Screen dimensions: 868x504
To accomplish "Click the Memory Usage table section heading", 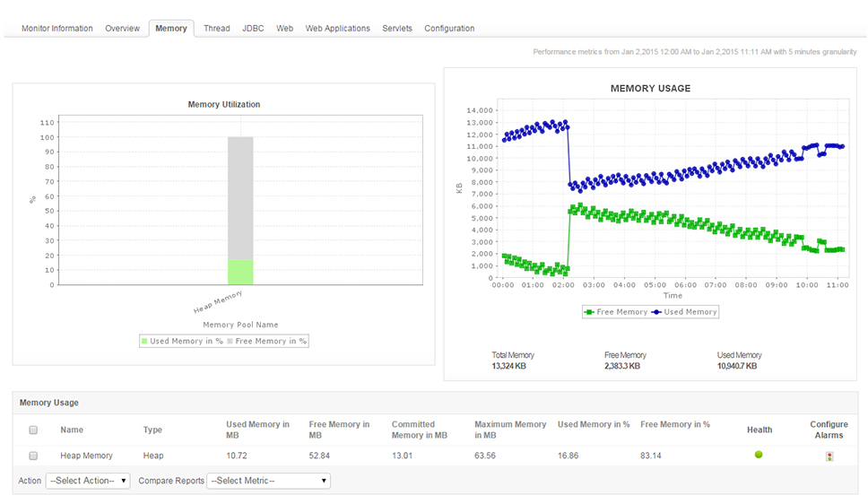I will tap(48, 403).
